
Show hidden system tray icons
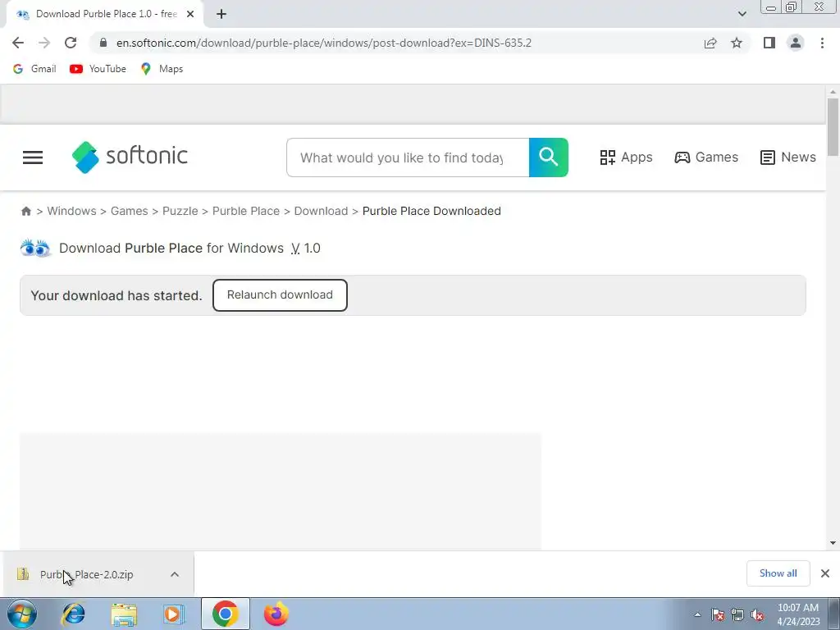click(x=697, y=614)
